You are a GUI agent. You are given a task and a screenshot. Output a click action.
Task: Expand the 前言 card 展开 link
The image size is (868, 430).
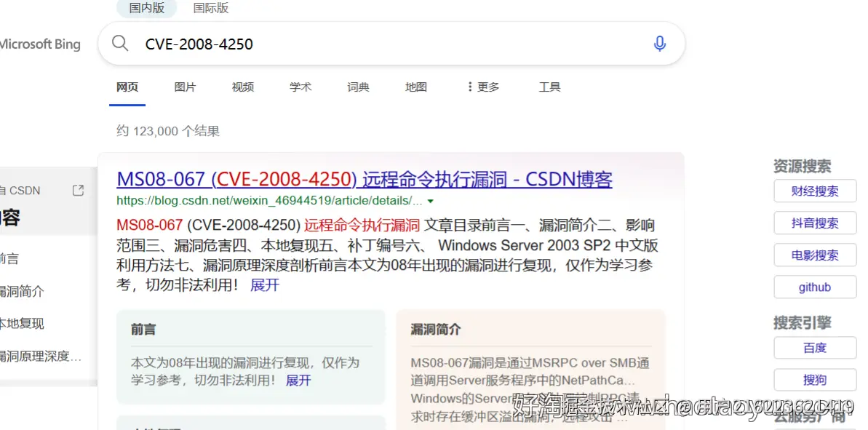[298, 381]
